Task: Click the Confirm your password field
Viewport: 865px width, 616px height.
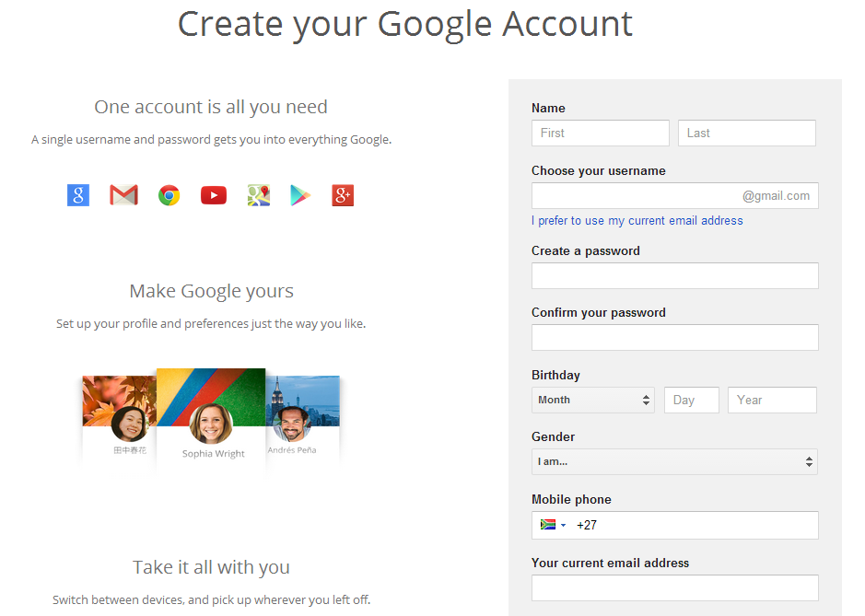Action: (x=674, y=337)
